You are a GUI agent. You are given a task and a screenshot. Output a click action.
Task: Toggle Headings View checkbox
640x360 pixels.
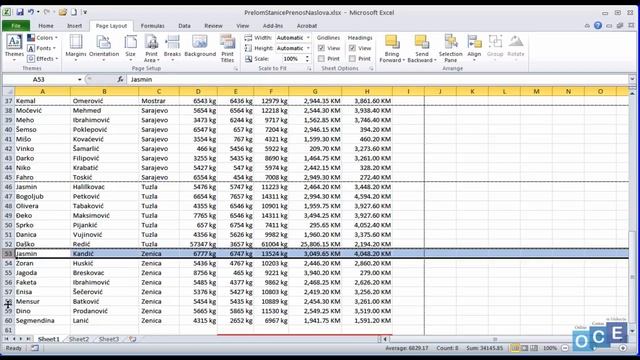click(352, 48)
